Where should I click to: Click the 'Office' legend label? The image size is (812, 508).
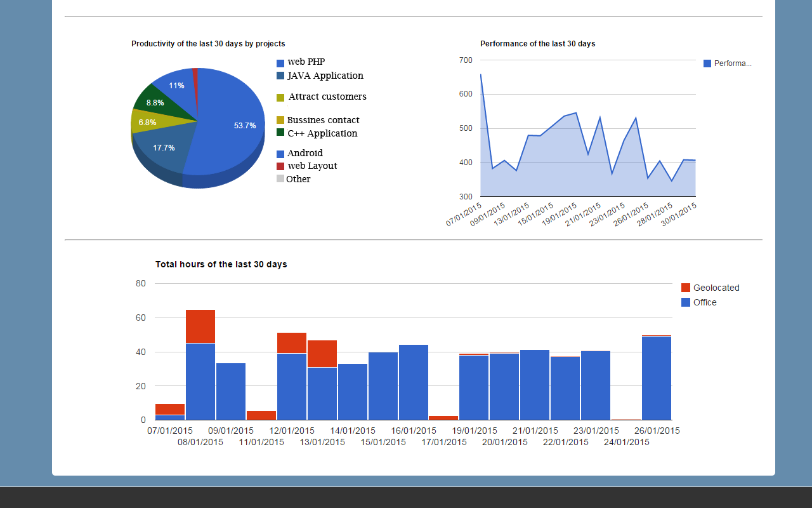point(705,302)
